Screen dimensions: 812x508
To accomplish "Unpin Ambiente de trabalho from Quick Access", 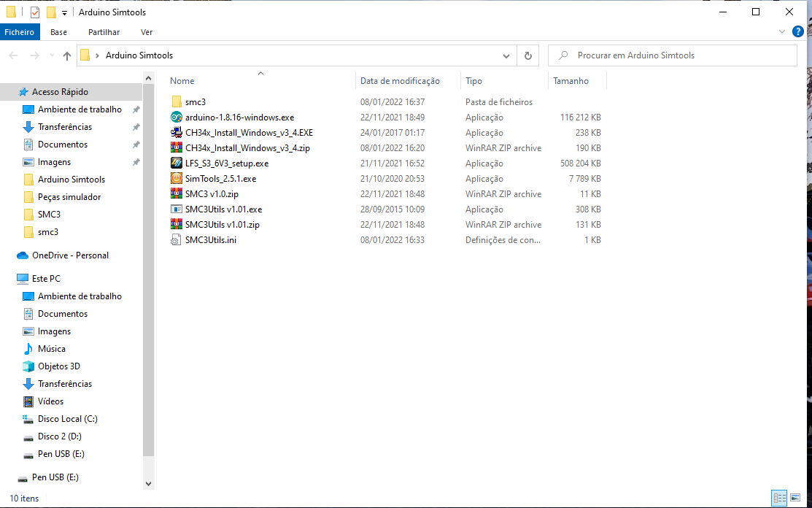I will (x=136, y=109).
